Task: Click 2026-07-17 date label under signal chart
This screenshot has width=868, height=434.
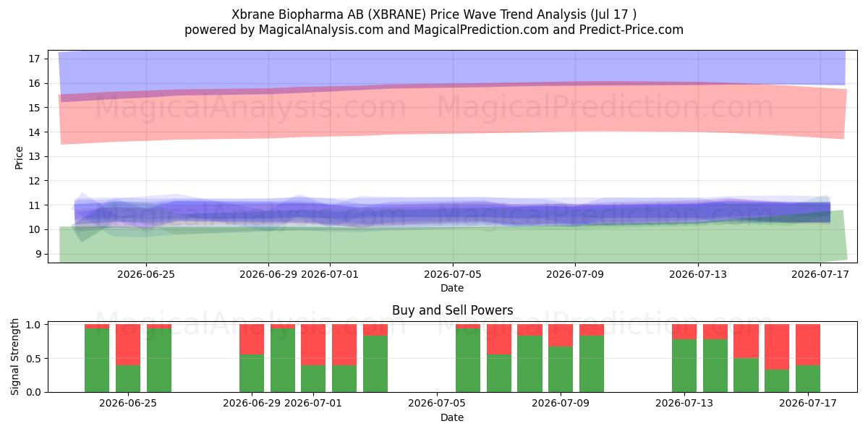Action: point(808,404)
